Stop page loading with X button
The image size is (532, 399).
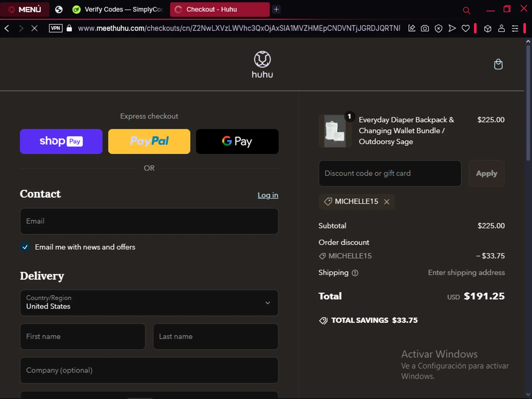coord(34,28)
